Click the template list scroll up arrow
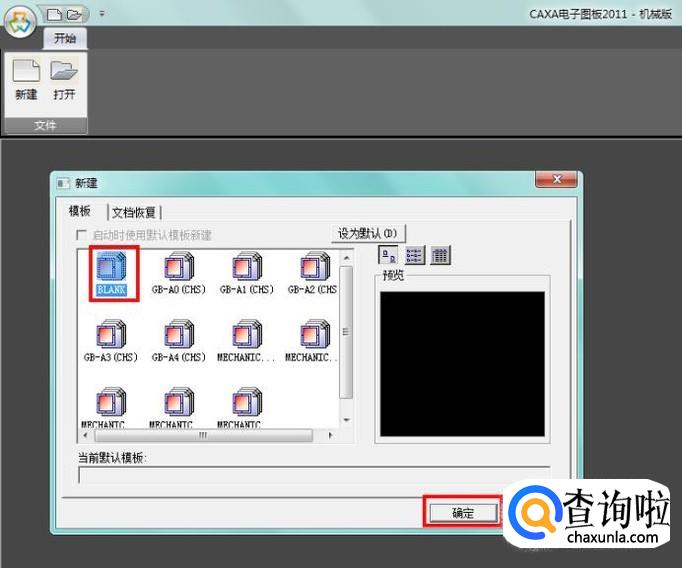Viewport: 682px width, 568px height. click(x=347, y=258)
